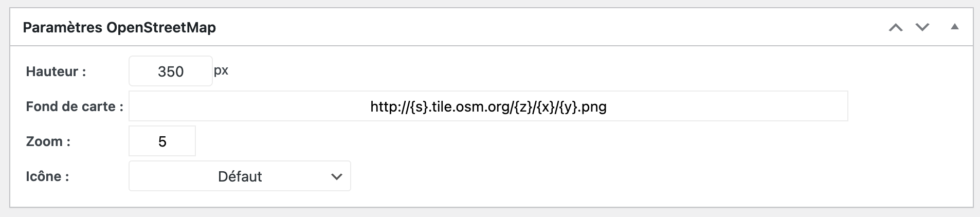Select the Défaut option text
This screenshot has height=217, width=980.
(x=240, y=176)
